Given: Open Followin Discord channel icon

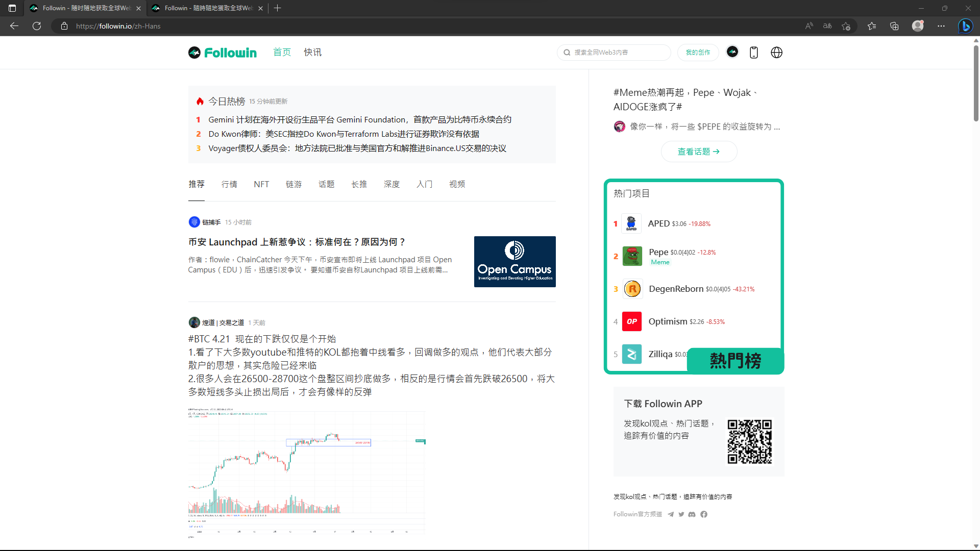Looking at the screenshot, I should 692,514.
